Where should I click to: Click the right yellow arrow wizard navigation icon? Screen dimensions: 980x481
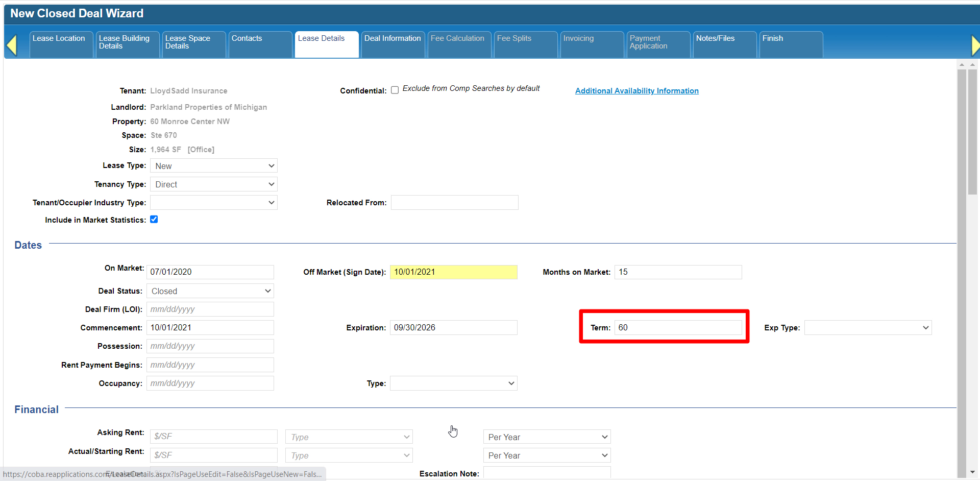click(974, 45)
